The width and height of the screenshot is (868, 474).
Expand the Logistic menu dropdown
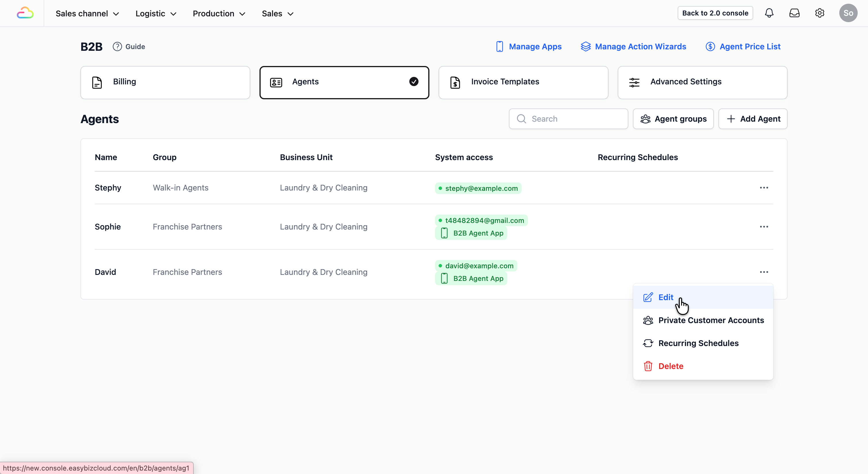pyautogui.click(x=156, y=13)
